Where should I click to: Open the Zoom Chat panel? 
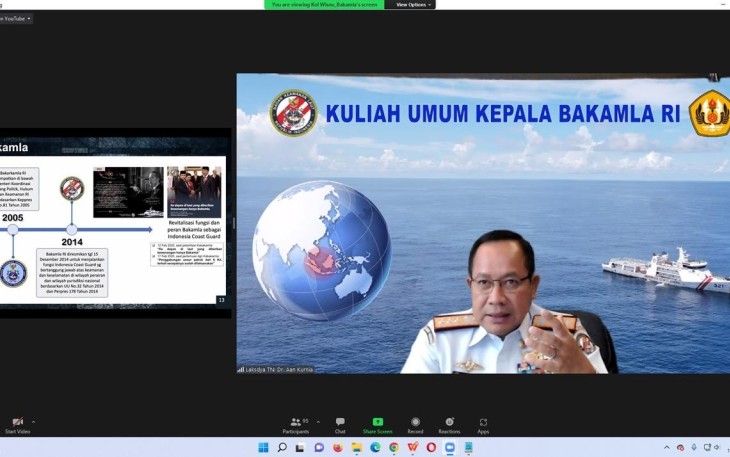pyautogui.click(x=340, y=425)
